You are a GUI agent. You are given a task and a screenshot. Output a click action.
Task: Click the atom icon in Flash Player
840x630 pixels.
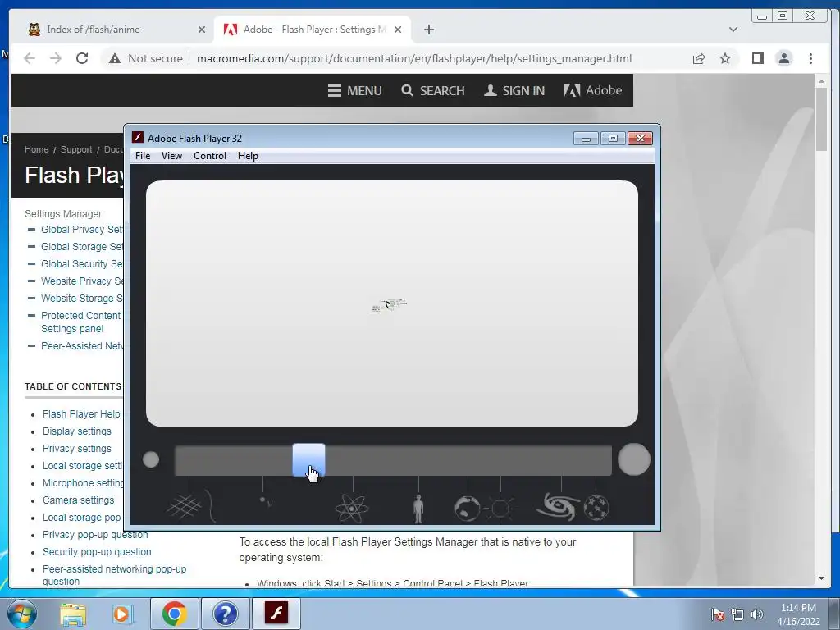(352, 507)
